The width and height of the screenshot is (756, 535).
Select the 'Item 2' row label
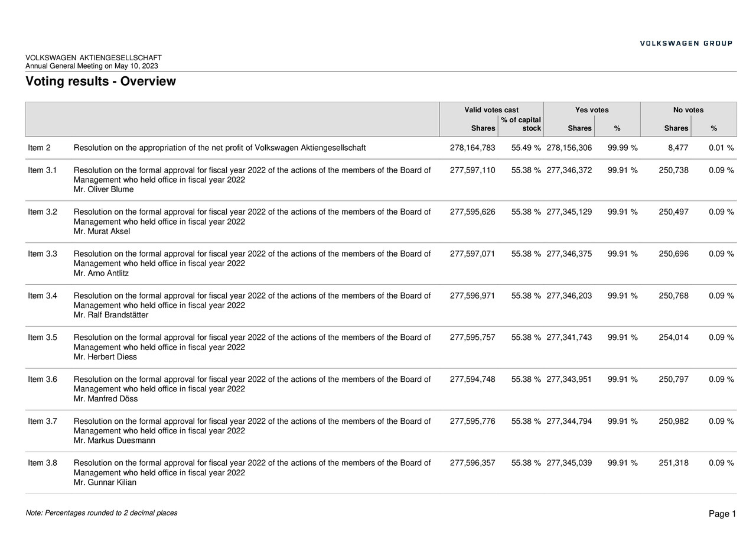[x=39, y=148]
